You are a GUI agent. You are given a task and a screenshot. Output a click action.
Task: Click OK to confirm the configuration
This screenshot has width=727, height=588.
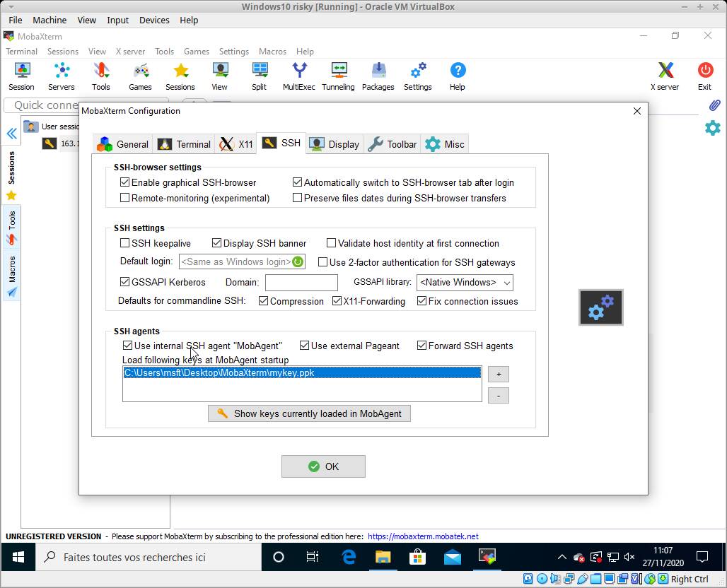point(323,466)
